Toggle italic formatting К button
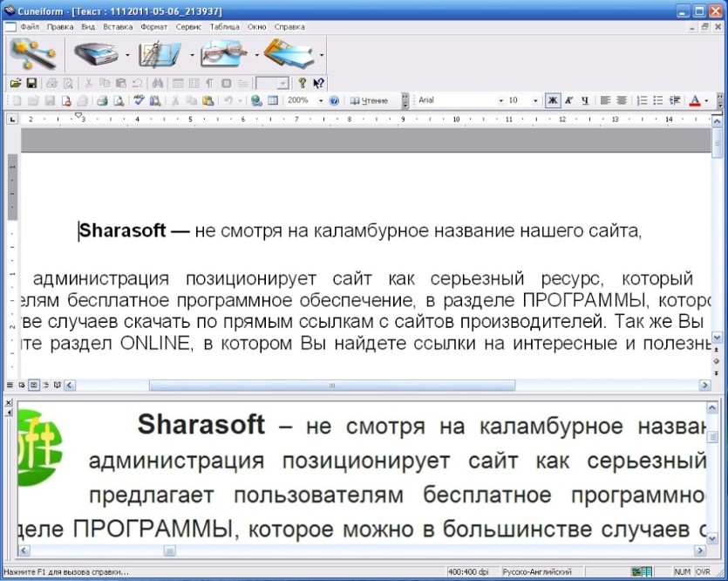This screenshot has width=728, height=581. pyautogui.click(x=568, y=100)
